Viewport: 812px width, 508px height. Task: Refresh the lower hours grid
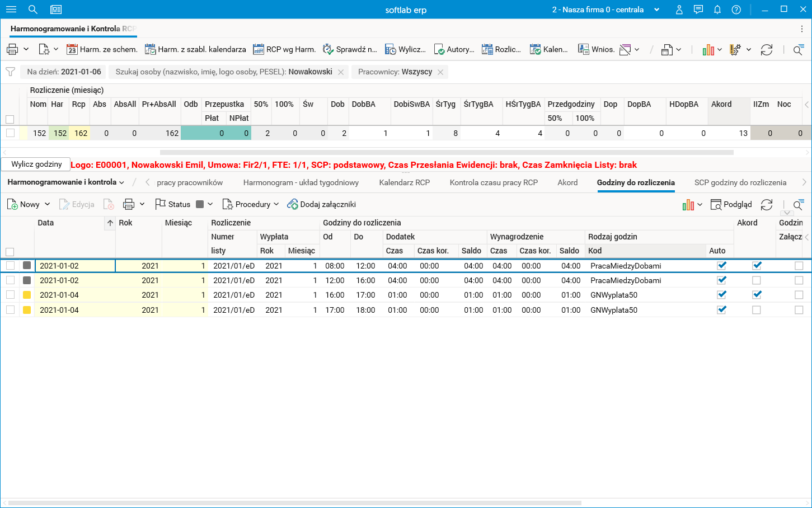767,205
